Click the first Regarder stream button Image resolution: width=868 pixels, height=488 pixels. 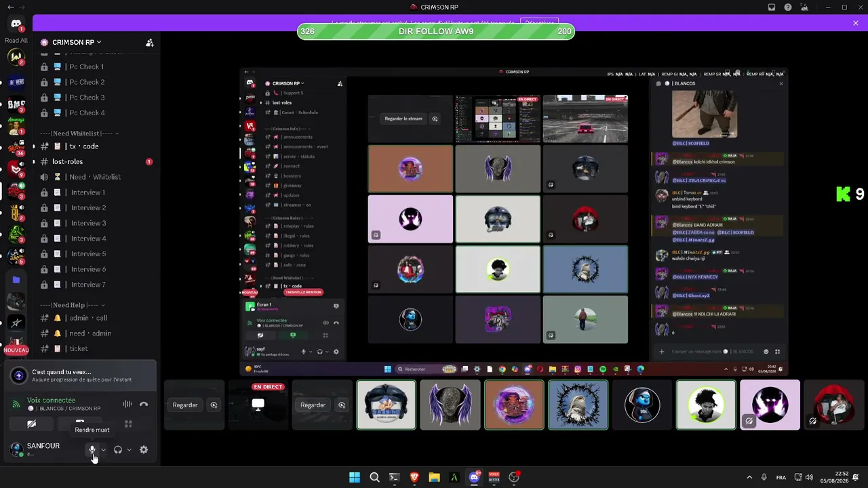(x=185, y=405)
